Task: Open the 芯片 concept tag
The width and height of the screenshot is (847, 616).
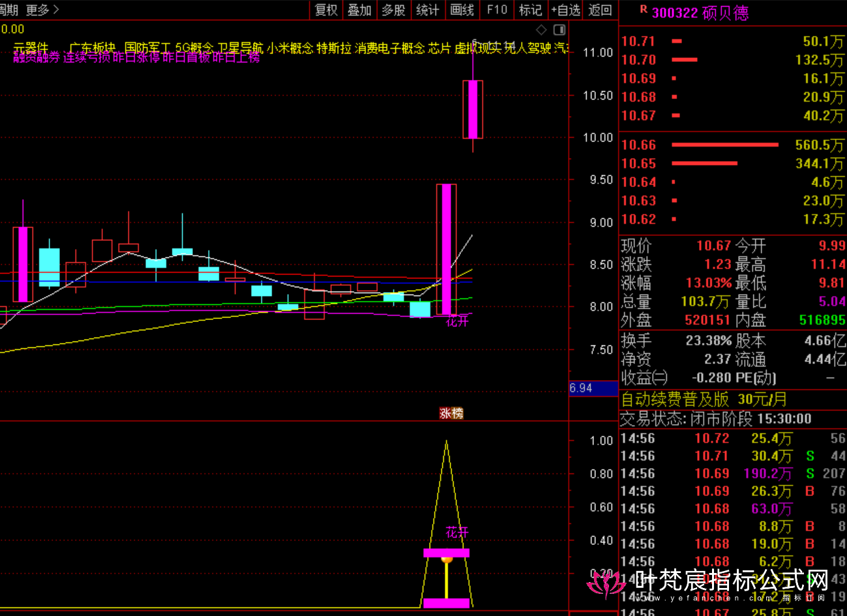Action: pos(439,48)
